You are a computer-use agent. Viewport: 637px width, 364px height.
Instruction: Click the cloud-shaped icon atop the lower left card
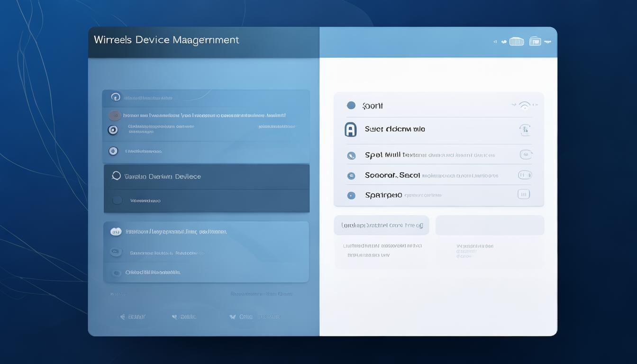point(116,232)
